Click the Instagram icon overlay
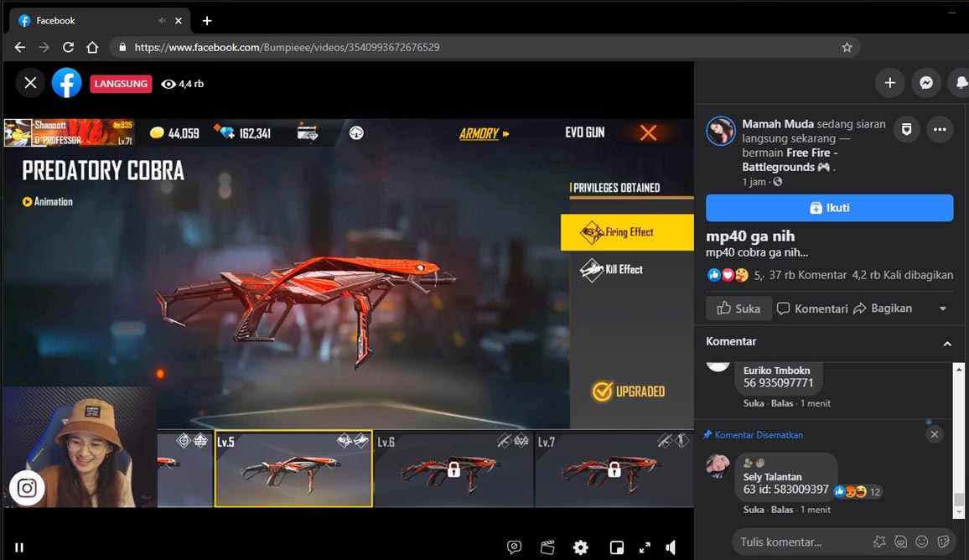 pos(27,488)
